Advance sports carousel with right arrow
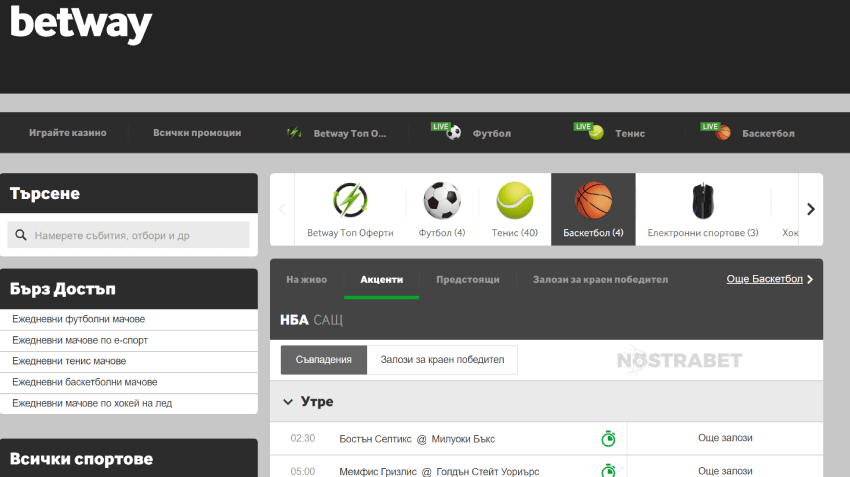 [x=810, y=209]
